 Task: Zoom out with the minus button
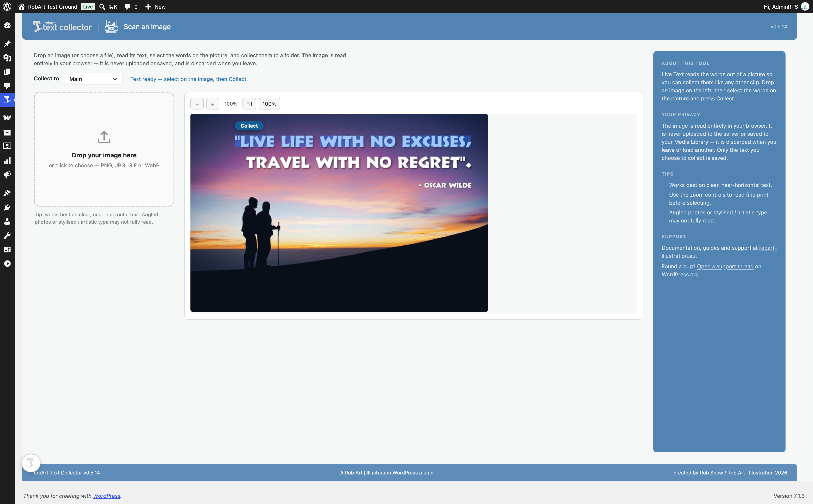(x=197, y=104)
